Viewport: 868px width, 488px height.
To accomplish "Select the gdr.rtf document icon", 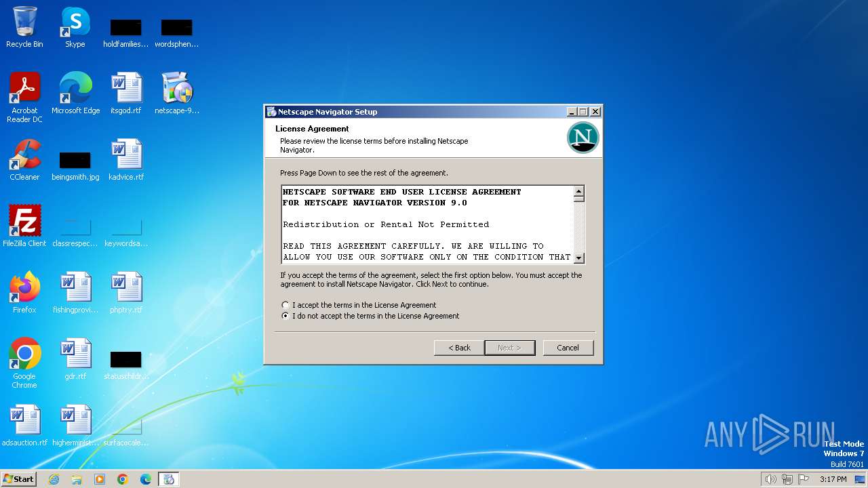I will click(x=75, y=359).
